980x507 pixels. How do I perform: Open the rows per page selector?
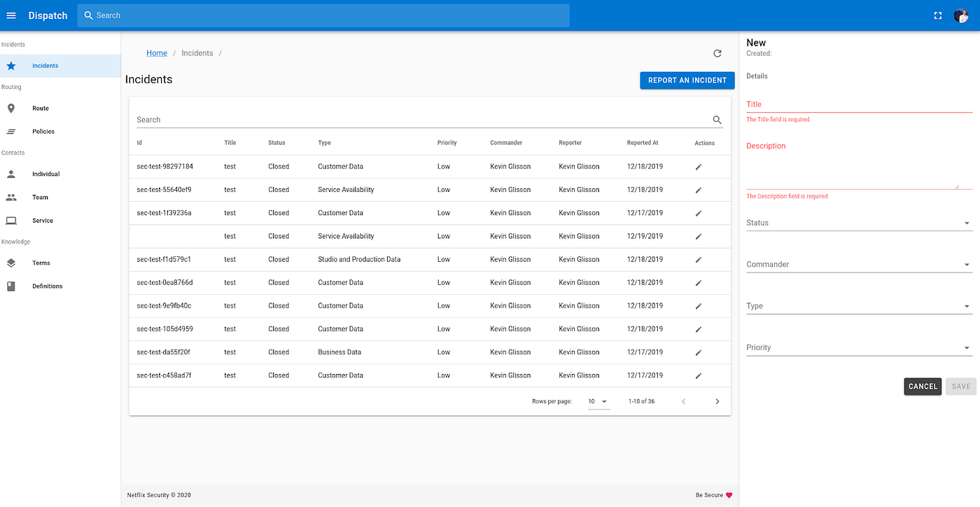(x=598, y=401)
